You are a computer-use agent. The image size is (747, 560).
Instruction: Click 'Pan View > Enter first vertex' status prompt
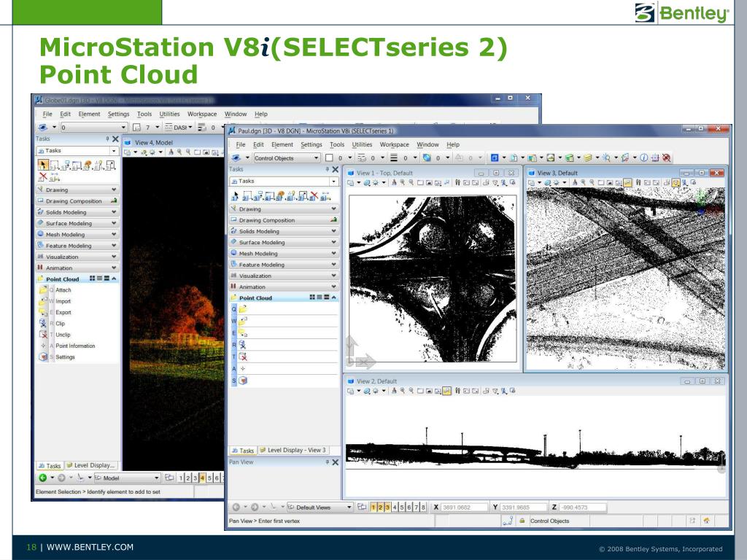pos(264,521)
